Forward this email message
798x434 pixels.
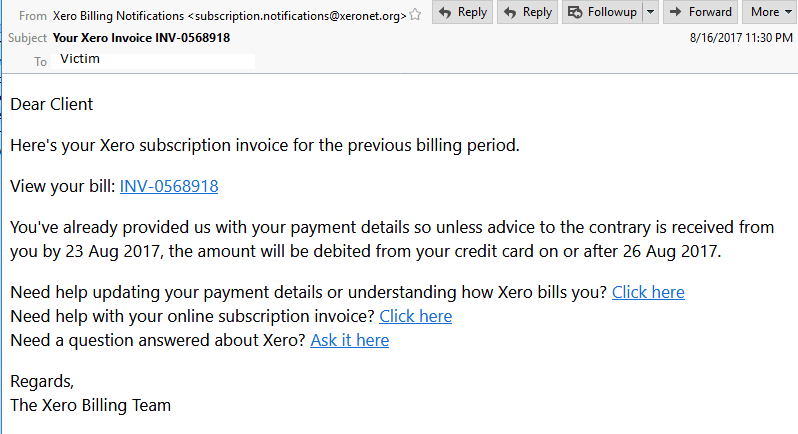(x=700, y=12)
